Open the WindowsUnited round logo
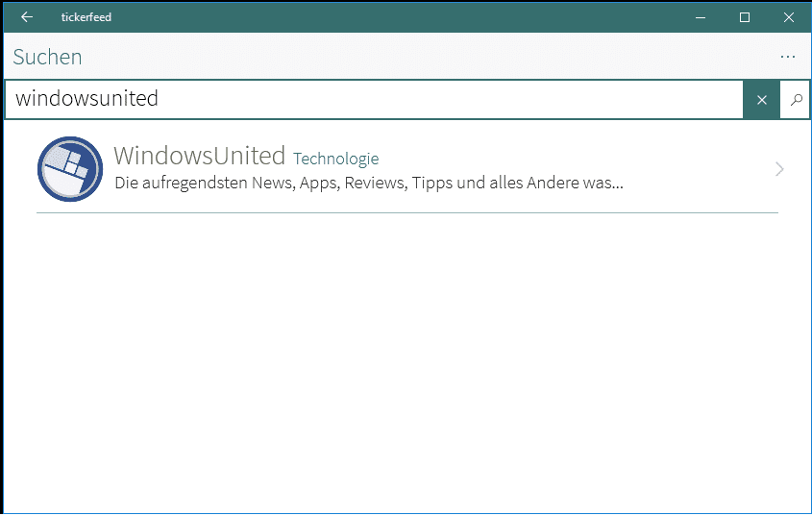The width and height of the screenshot is (812, 516). (x=70, y=169)
